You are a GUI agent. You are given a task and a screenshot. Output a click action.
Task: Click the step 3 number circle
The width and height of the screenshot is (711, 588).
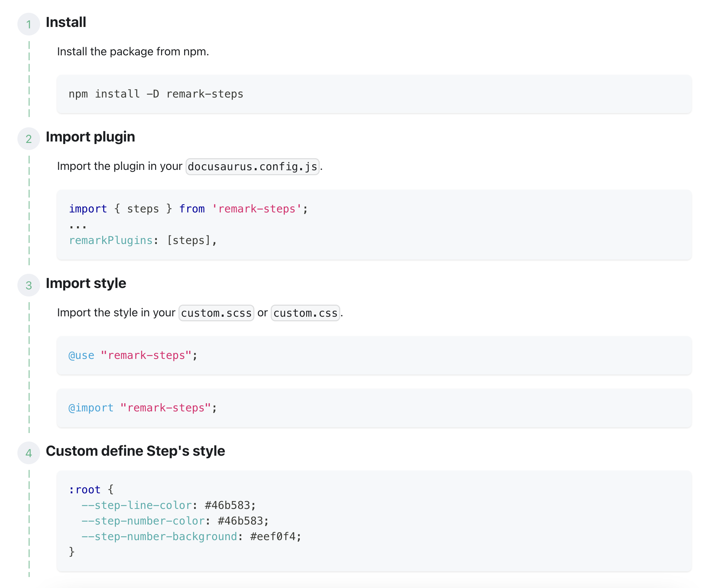click(x=29, y=285)
